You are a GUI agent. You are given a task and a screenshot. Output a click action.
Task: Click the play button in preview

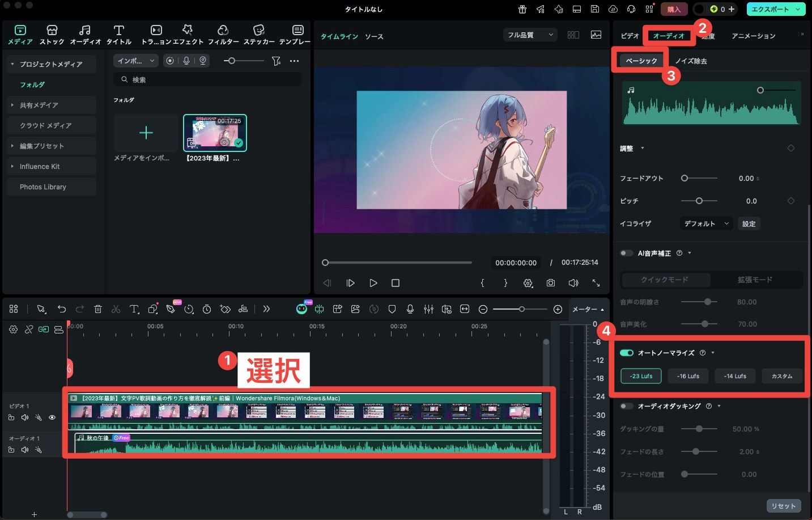click(373, 282)
